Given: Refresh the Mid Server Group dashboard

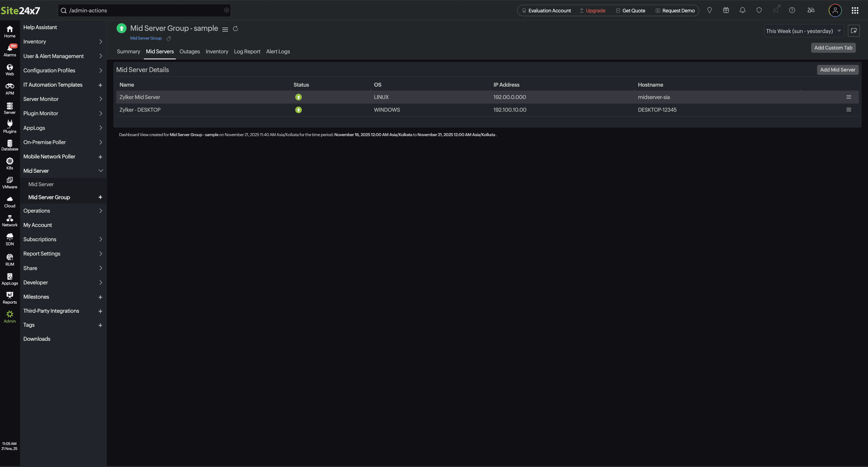Looking at the screenshot, I should click(x=235, y=29).
